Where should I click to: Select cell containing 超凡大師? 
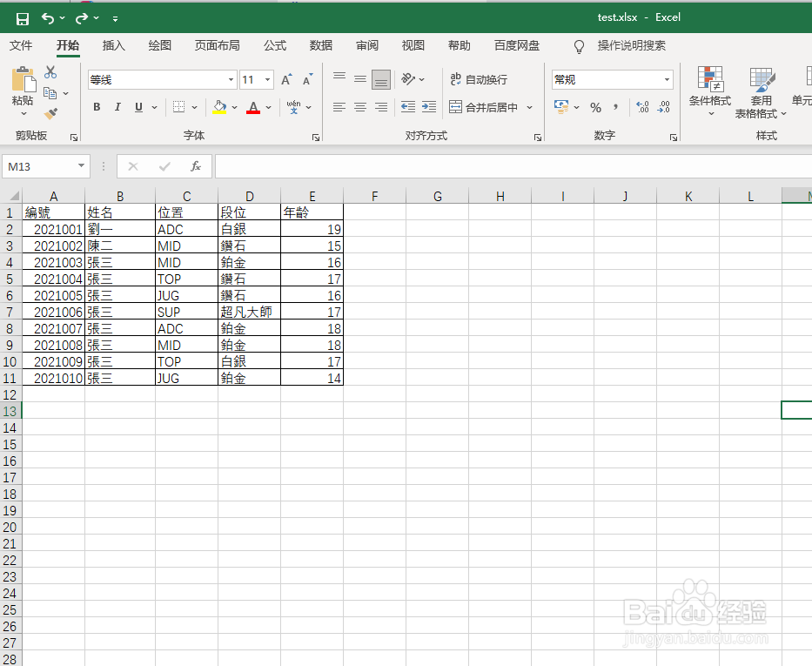point(250,312)
